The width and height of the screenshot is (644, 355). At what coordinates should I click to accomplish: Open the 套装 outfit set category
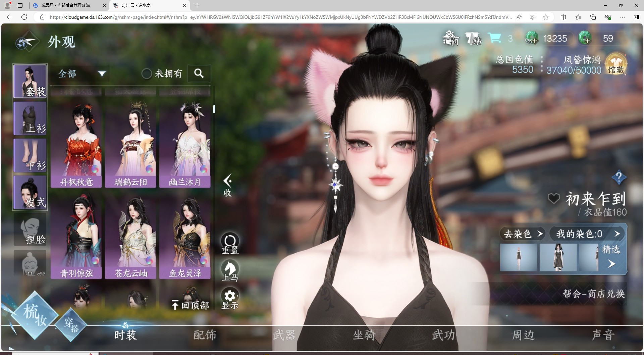click(30, 81)
